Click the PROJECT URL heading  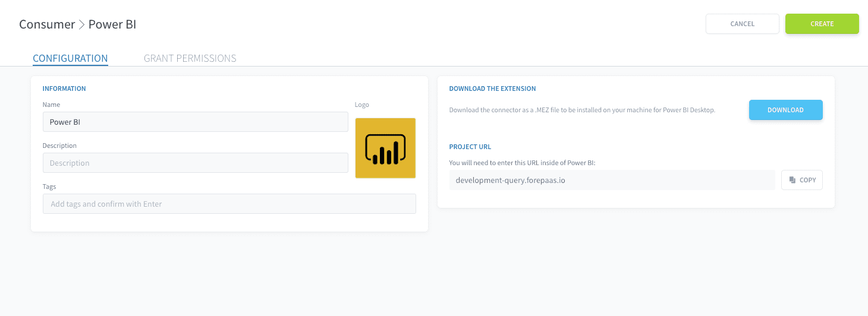click(x=470, y=147)
